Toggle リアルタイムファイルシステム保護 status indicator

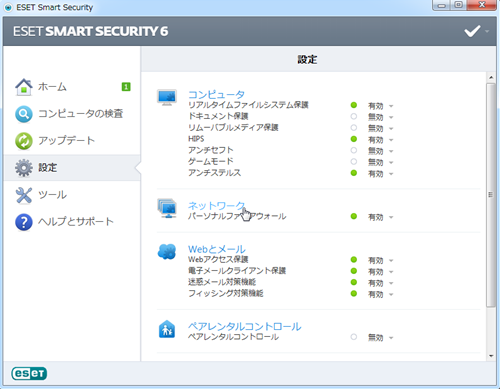pos(354,105)
